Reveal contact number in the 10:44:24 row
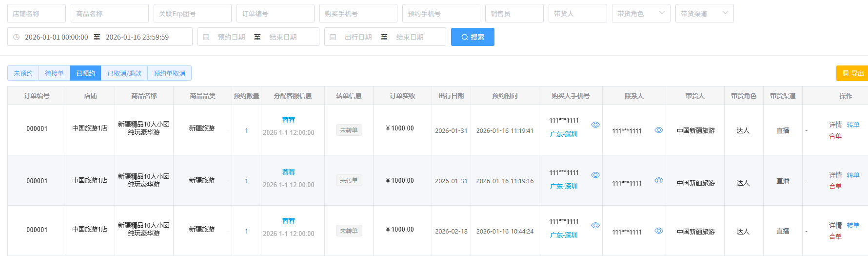The image size is (868, 256). click(x=659, y=231)
